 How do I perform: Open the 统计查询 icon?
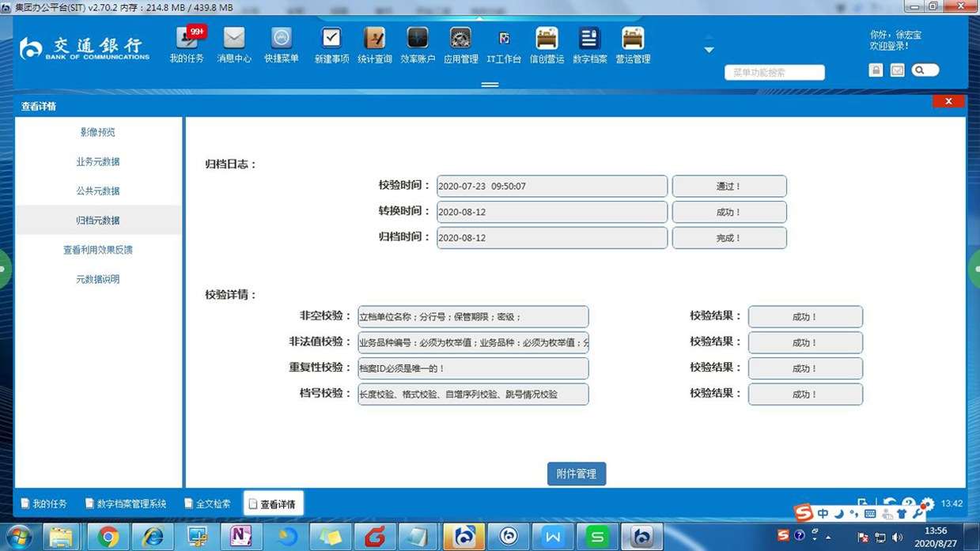coord(374,44)
